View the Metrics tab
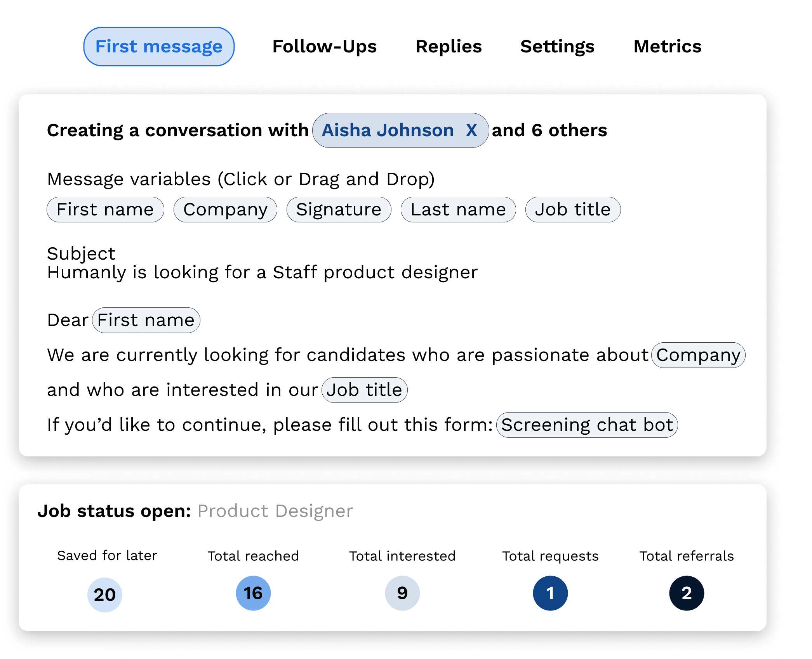 [668, 47]
